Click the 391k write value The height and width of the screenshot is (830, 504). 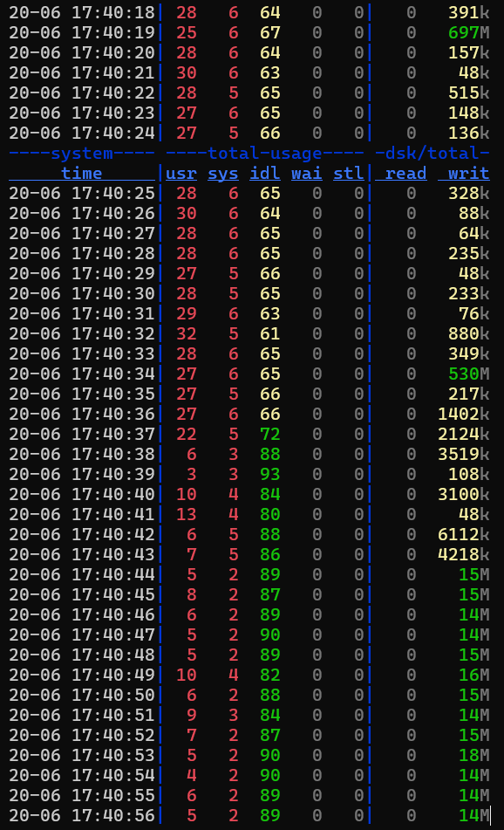pos(468,12)
